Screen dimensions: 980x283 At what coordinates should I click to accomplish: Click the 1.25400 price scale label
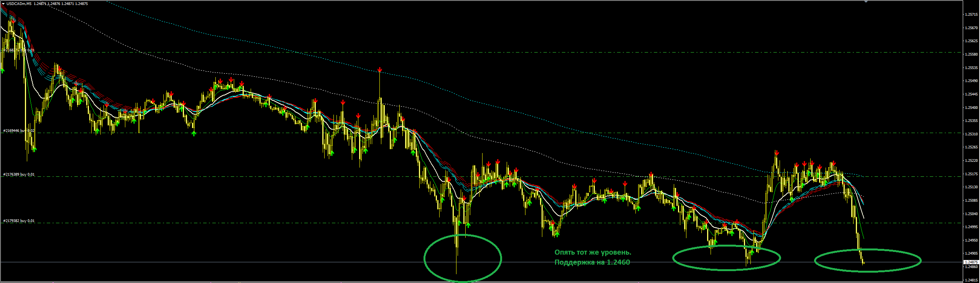click(x=970, y=108)
